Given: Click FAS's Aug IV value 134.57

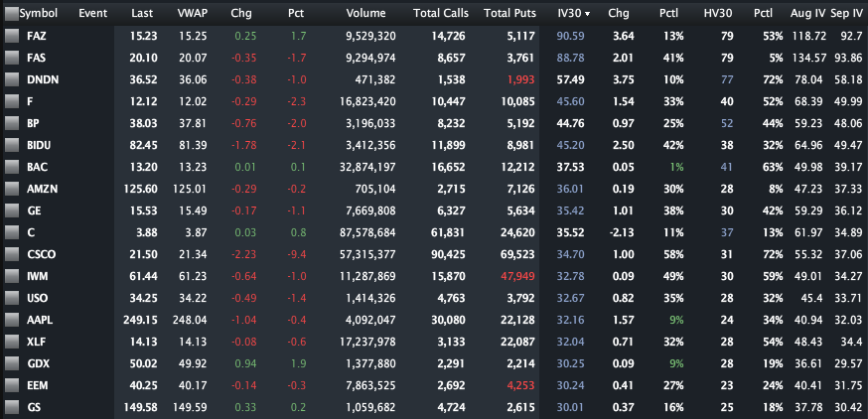Looking at the screenshot, I should pyautogui.click(x=808, y=58).
